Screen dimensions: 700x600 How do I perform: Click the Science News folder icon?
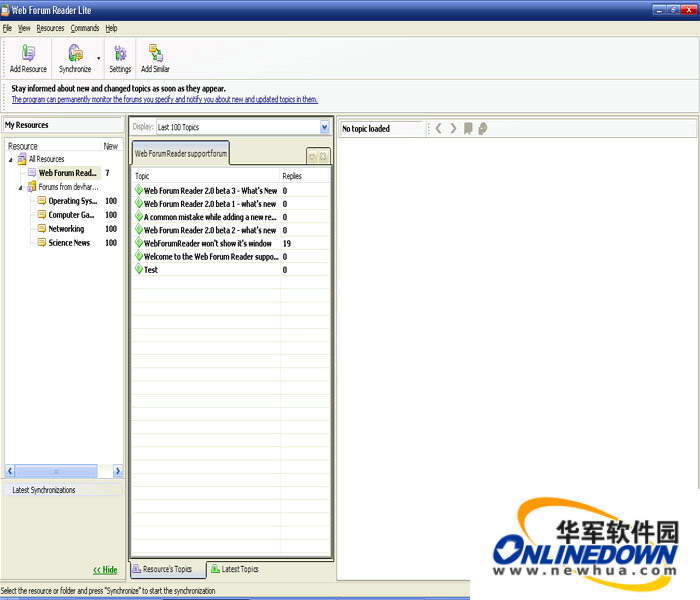42,242
